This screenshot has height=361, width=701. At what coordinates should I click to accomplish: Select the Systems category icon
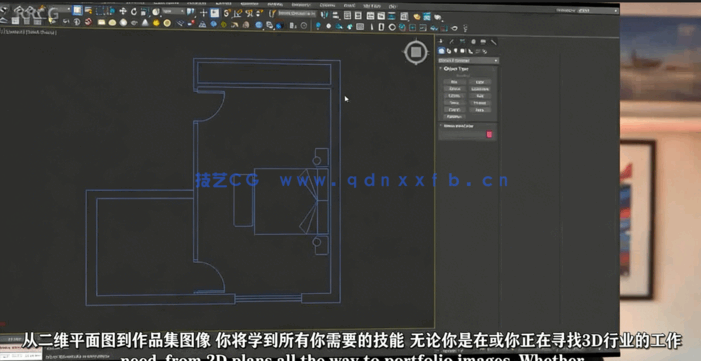485,51
